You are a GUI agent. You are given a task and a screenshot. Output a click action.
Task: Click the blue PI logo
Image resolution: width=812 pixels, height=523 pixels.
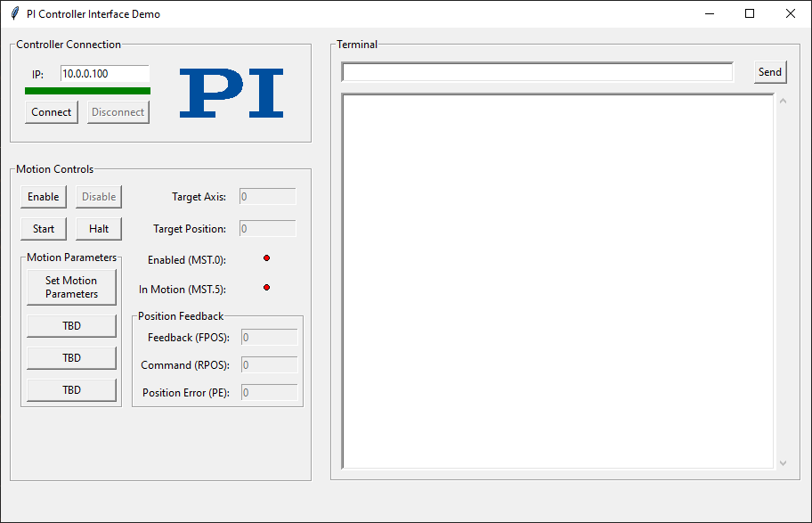(x=231, y=94)
